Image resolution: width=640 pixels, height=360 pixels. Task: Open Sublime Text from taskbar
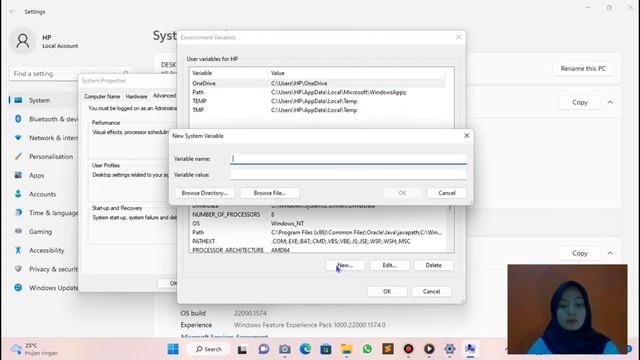388,349
